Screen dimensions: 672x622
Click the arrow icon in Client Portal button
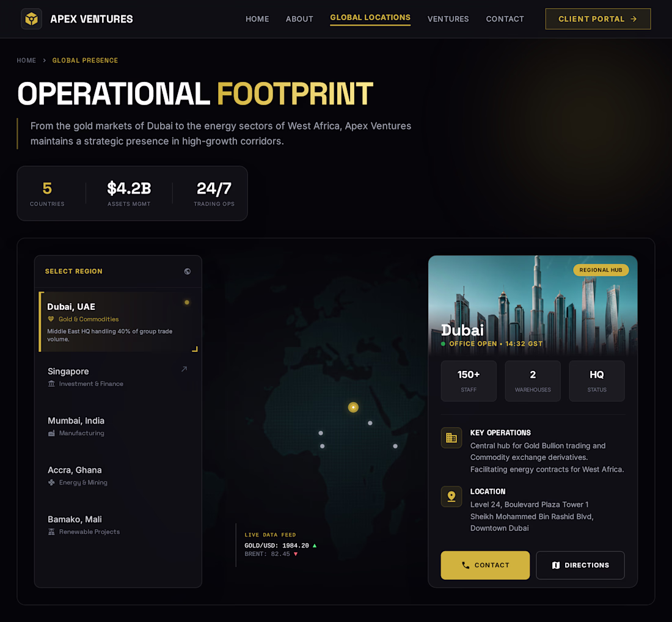pos(634,19)
